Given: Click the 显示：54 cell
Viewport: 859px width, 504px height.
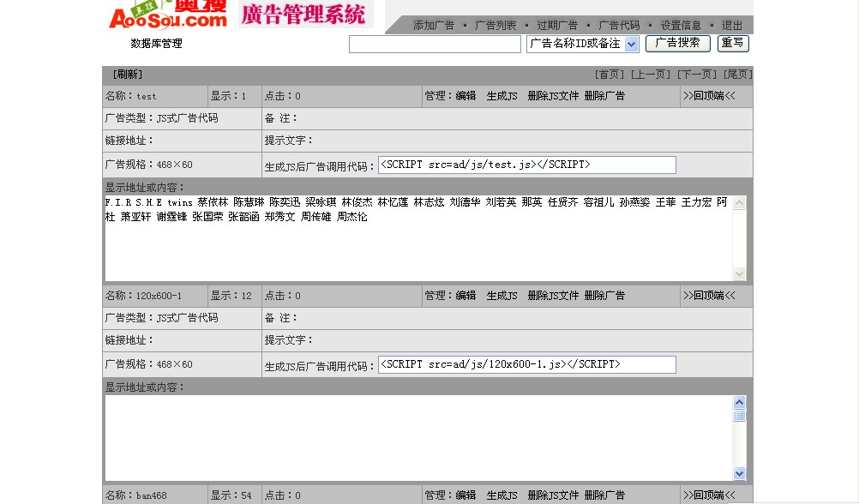Looking at the screenshot, I should (235, 495).
